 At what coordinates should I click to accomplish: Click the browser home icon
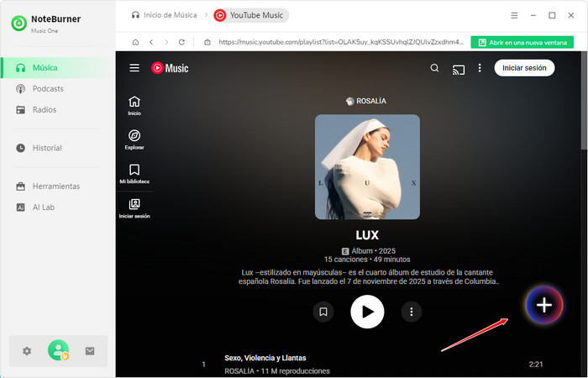click(135, 42)
